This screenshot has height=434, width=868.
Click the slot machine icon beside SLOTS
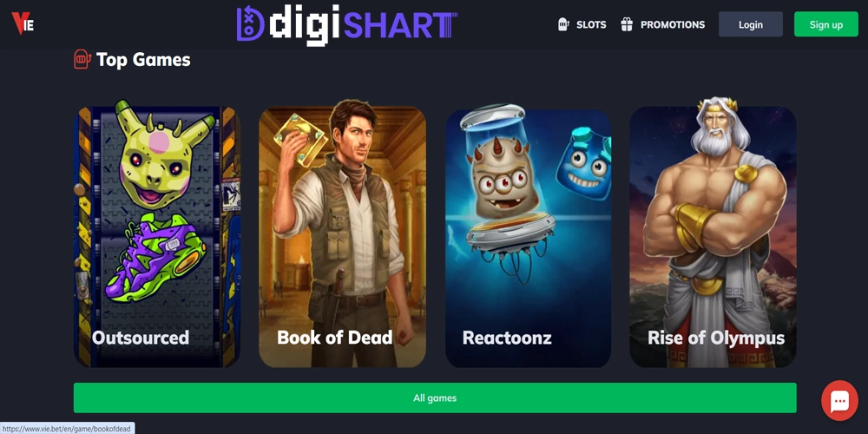563,24
